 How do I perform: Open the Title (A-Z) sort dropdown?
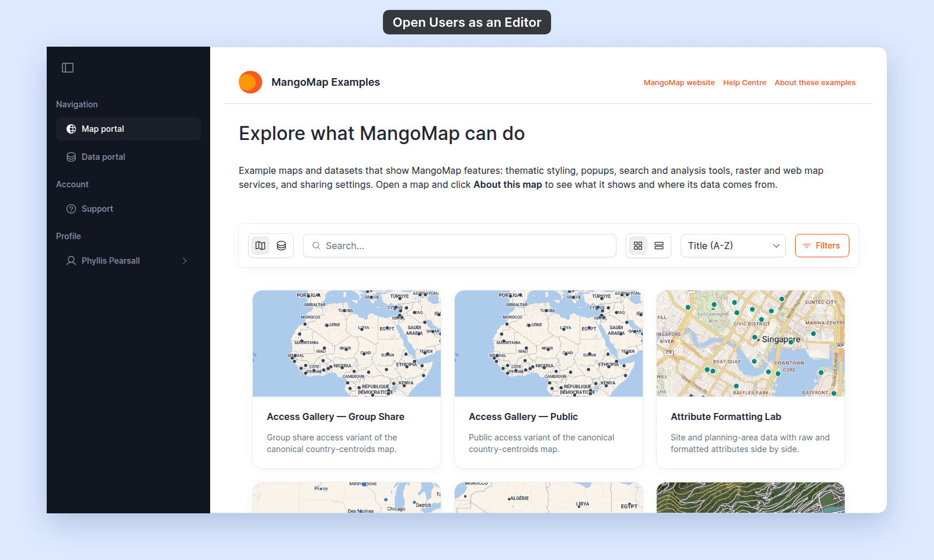click(x=733, y=246)
